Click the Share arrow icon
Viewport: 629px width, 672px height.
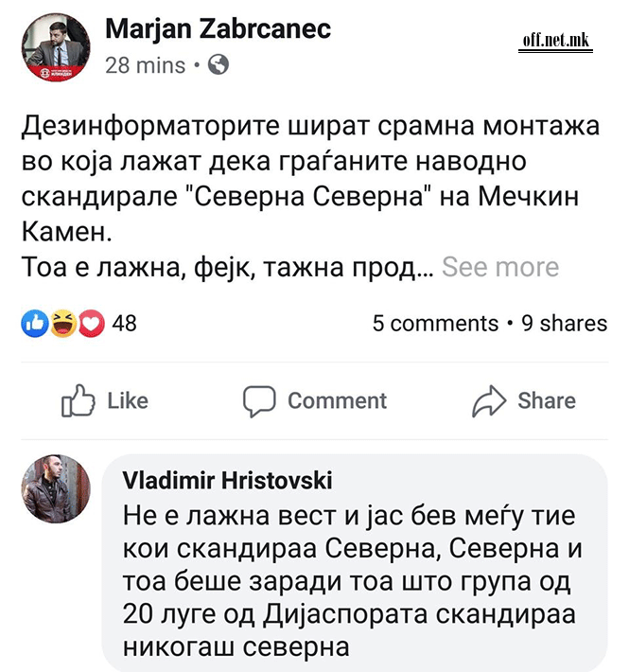click(489, 401)
